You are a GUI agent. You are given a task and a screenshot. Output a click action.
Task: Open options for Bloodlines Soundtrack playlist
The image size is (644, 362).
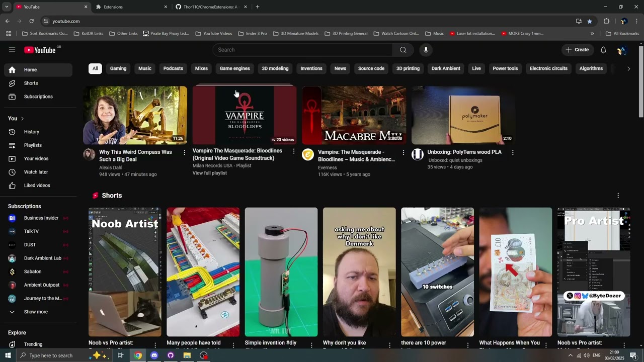pos(294,151)
